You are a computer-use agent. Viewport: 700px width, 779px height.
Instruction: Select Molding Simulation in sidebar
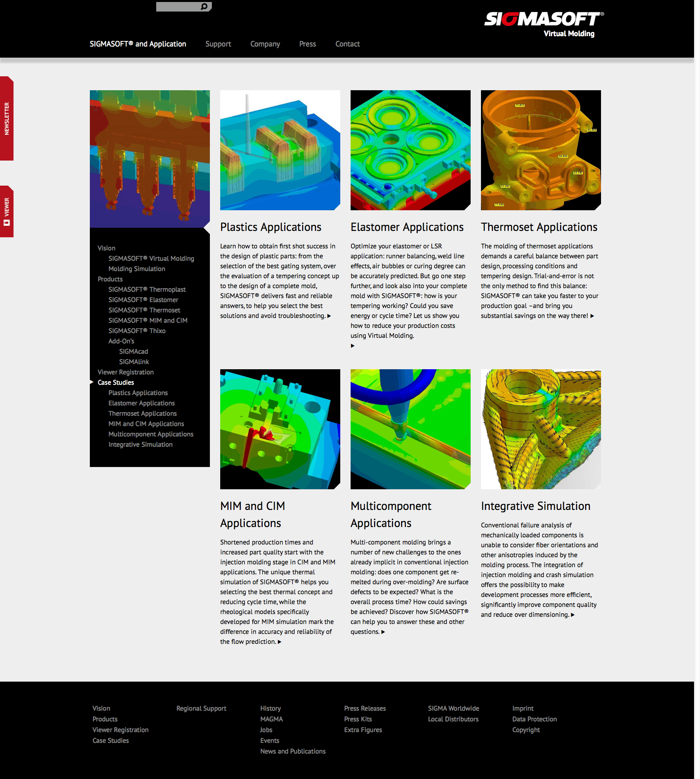click(137, 269)
